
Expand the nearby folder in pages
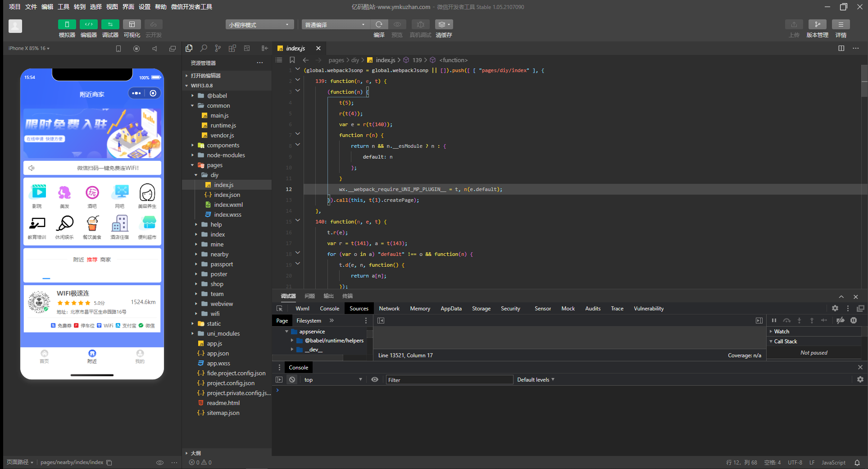click(219, 254)
